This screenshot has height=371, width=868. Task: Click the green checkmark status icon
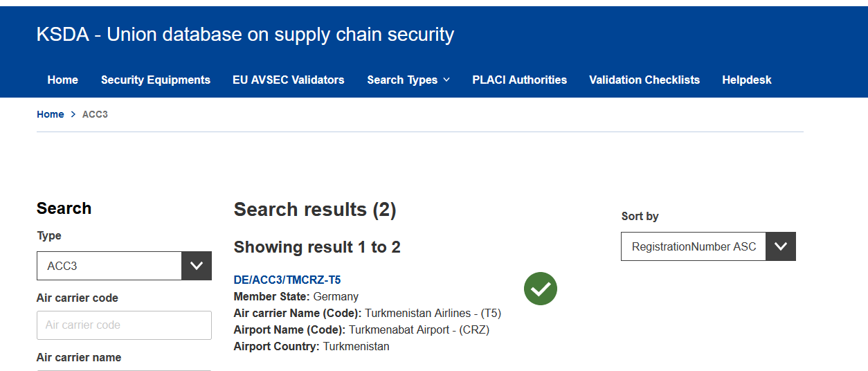click(541, 289)
